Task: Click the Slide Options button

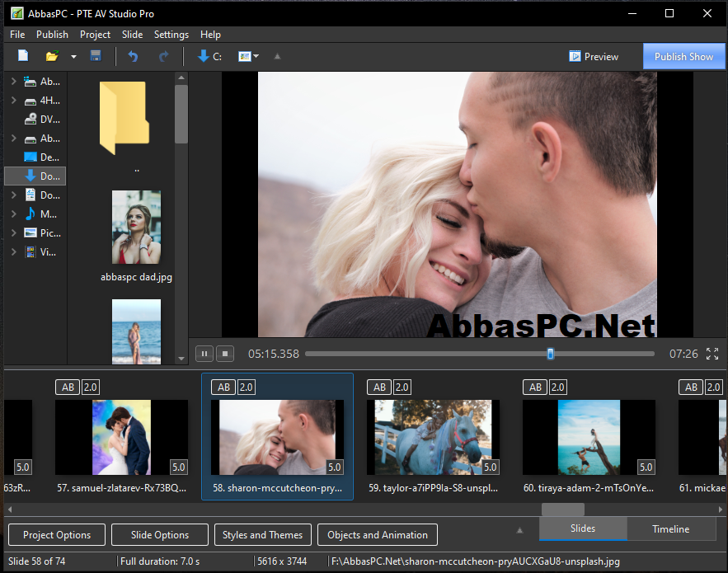Action: [x=160, y=535]
